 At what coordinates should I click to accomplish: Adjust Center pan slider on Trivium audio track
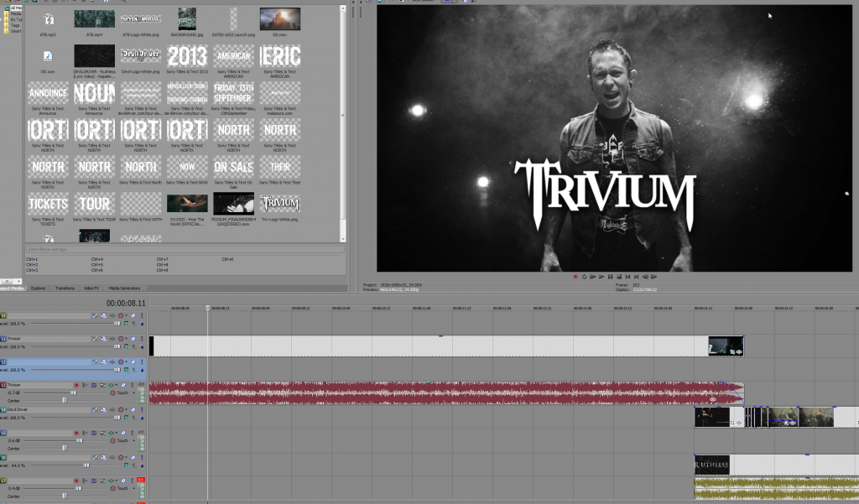click(65, 401)
